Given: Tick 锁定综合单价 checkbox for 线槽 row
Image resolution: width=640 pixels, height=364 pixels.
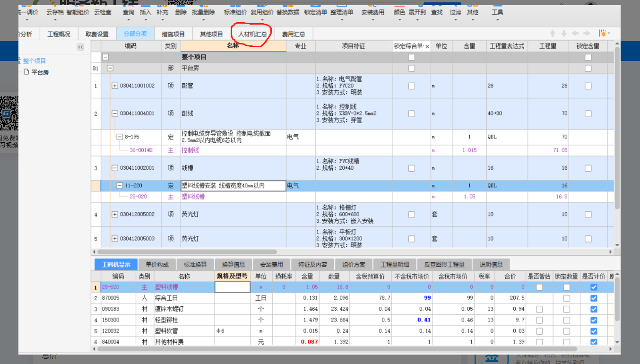Looking at the screenshot, I should click(x=412, y=168).
